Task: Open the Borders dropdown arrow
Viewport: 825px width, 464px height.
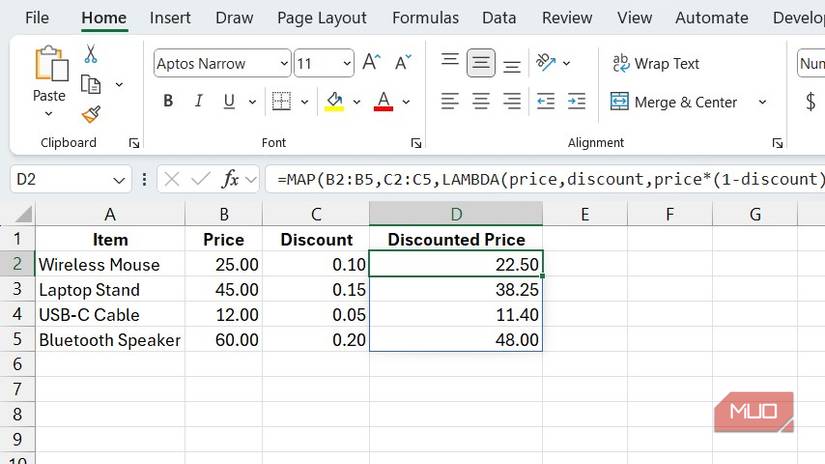Action: pyautogui.click(x=305, y=102)
